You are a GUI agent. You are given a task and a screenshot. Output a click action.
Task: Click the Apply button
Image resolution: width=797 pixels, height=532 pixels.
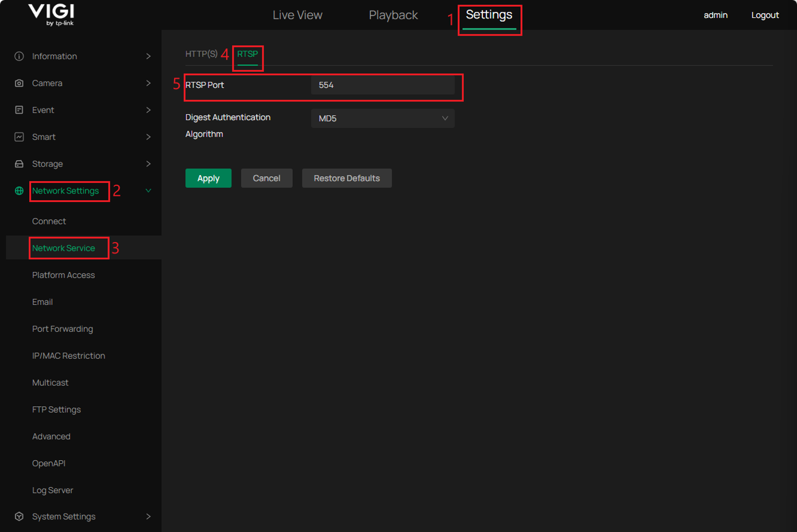click(x=208, y=178)
